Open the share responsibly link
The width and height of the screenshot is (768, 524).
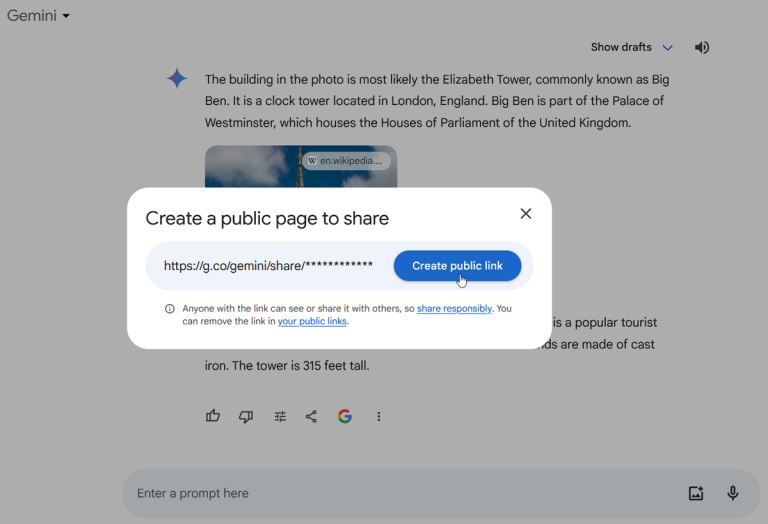click(x=454, y=309)
